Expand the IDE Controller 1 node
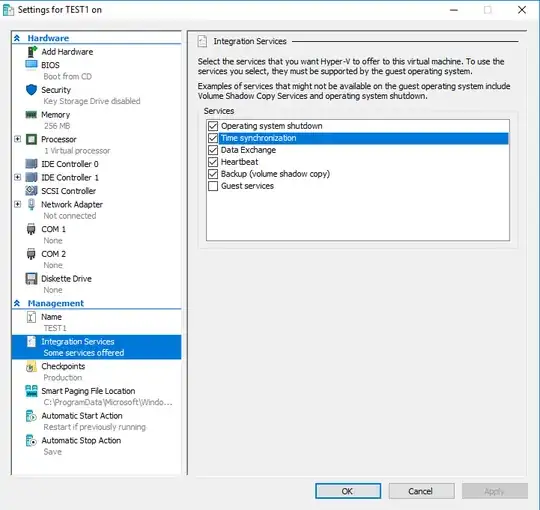This screenshot has width=540, height=510. click(x=18, y=177)
